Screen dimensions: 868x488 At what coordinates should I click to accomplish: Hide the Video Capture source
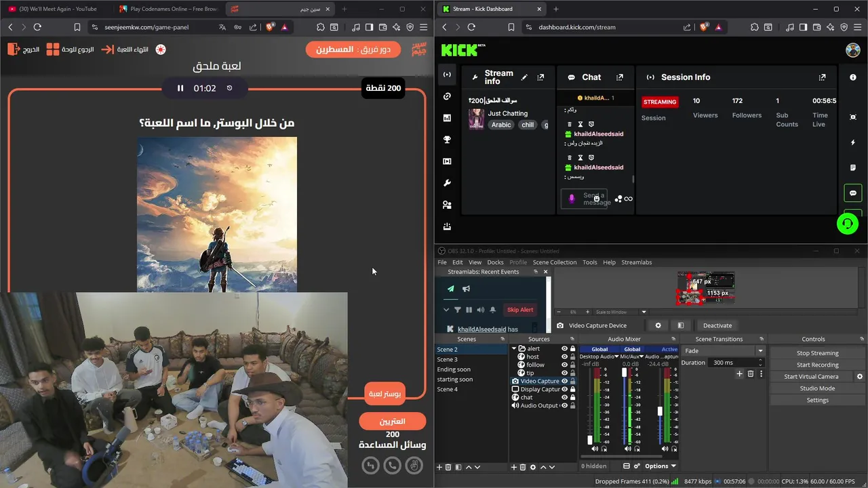tap(564, 381)
